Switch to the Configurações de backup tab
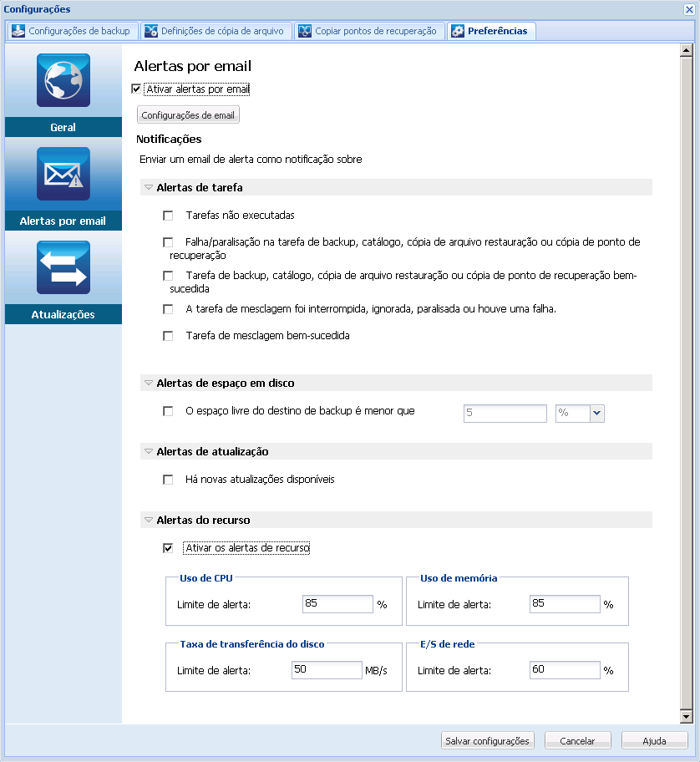The image size is (700, 762). (72, 30)
